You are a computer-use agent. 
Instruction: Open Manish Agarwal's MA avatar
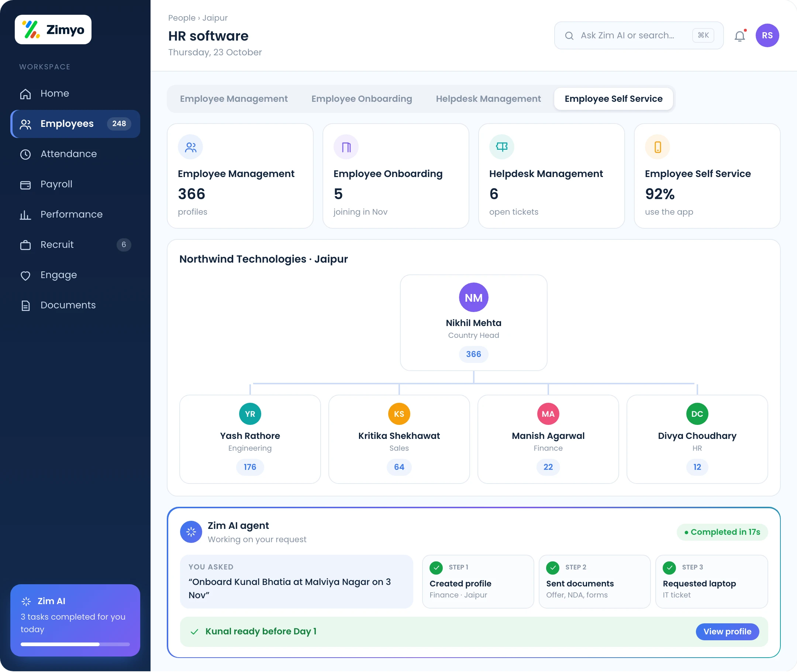548,414
